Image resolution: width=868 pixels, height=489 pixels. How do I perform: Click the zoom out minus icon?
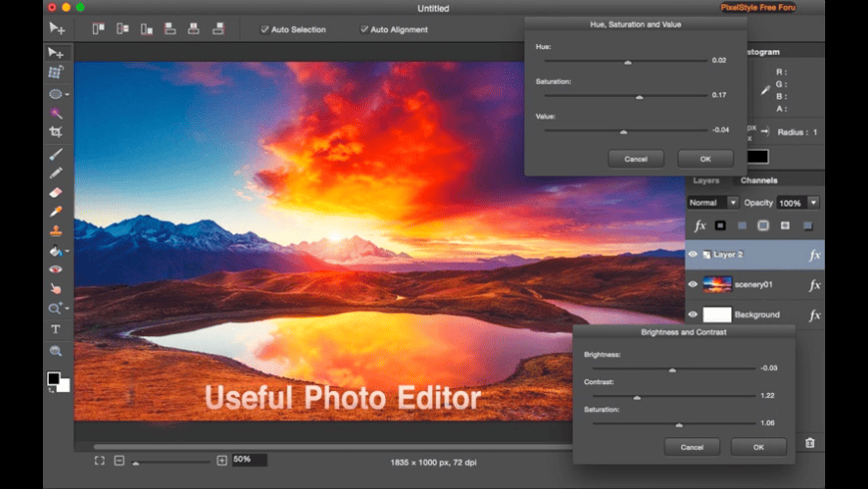click(119, 461)
